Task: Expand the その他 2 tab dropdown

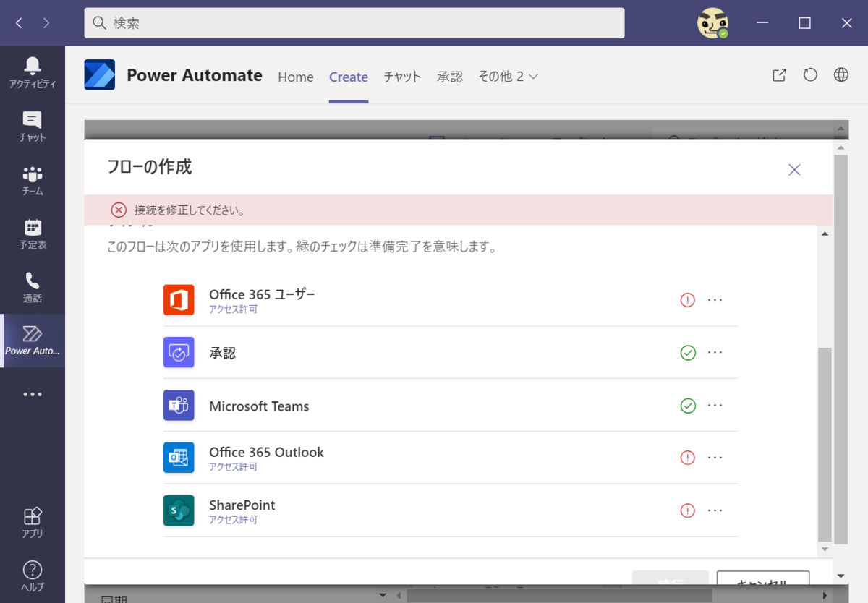Action: (508, 77)
